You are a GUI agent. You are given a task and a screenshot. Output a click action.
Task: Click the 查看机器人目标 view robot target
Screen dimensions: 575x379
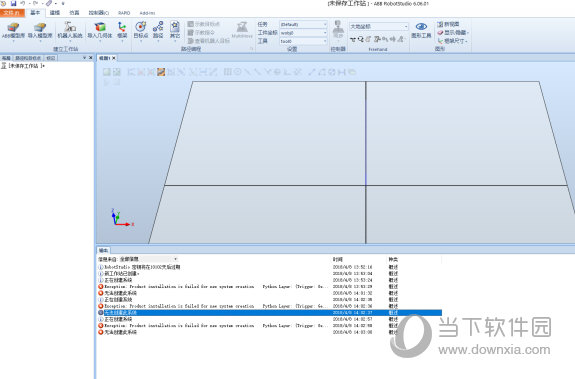[x=208, y=41]
